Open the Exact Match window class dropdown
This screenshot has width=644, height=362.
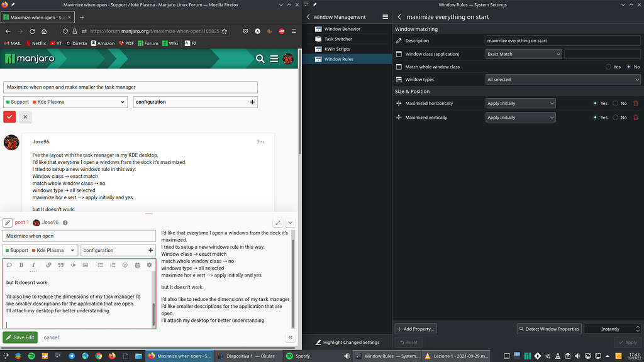click(523, 53)
